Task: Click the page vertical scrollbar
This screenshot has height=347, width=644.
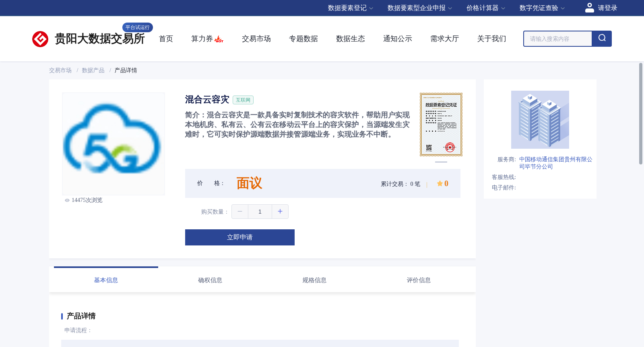Action: (x=641, y=114)
